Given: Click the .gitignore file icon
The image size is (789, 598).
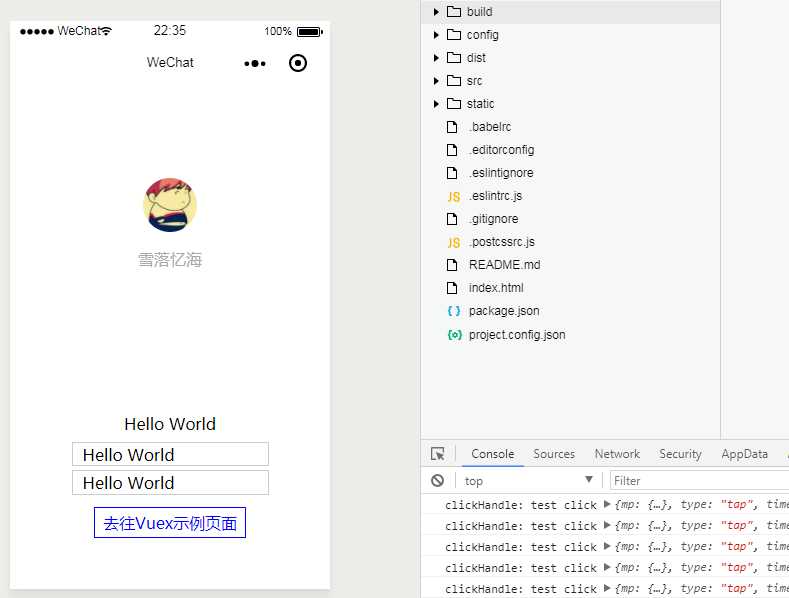Looking at the screenshot, I should 452,219.
